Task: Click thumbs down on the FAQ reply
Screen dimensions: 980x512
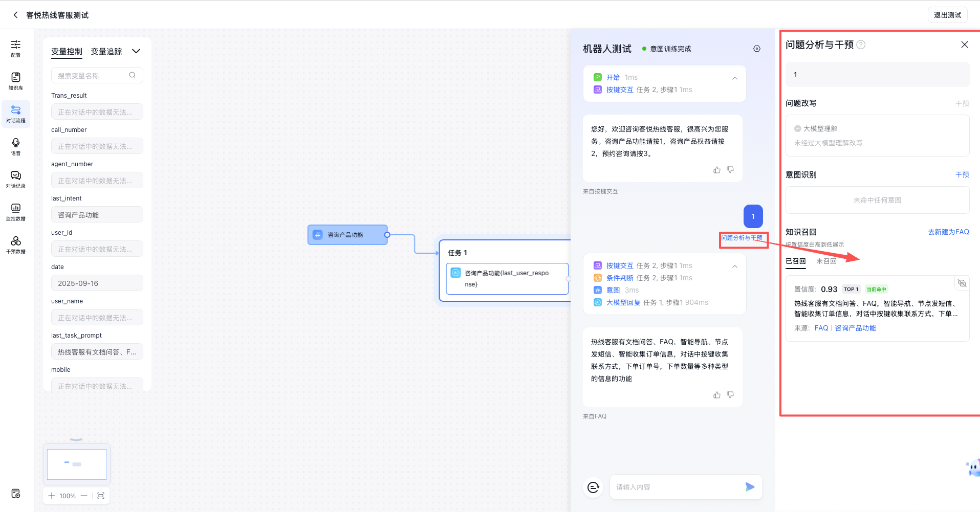Action: [730, 395]
